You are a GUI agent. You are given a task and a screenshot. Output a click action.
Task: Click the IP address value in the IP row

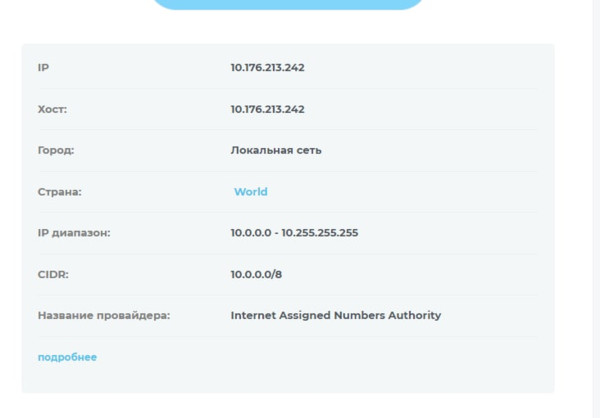(267, 68)
